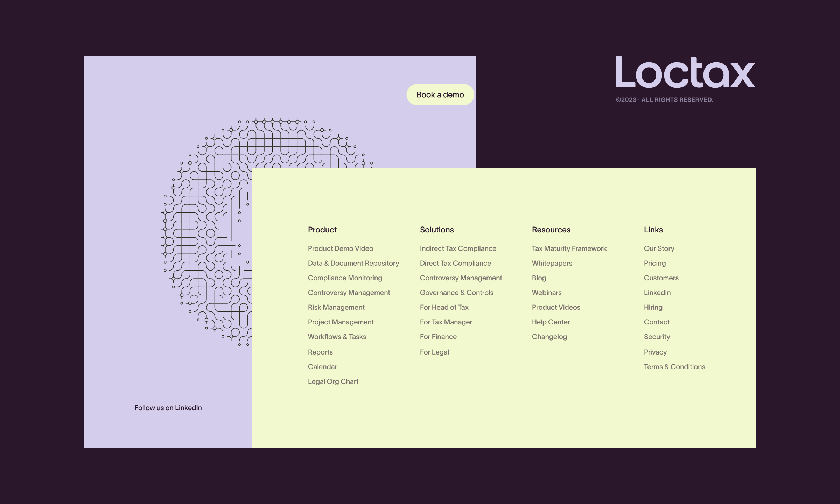Open the Our Story link
Viewport: 840px width, 504px height.
(x=659, y=248)
